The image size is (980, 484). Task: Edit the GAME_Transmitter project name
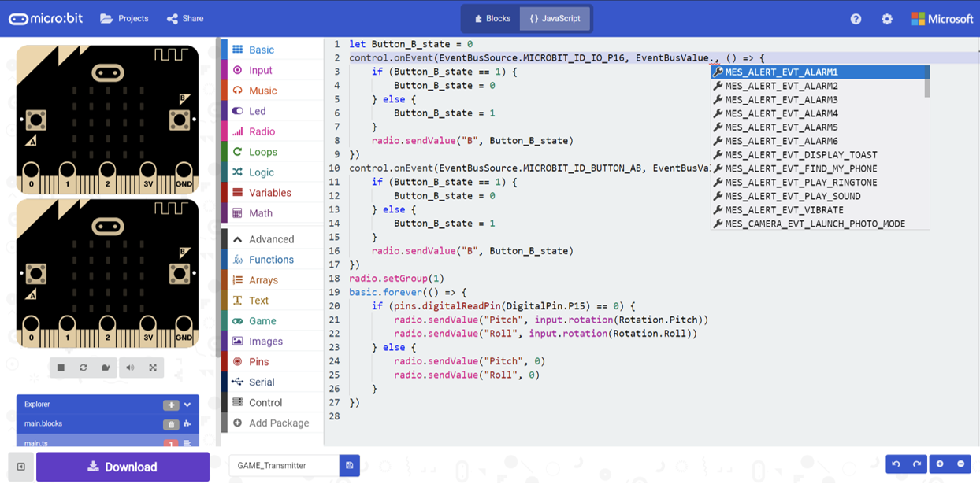[284, 465]
